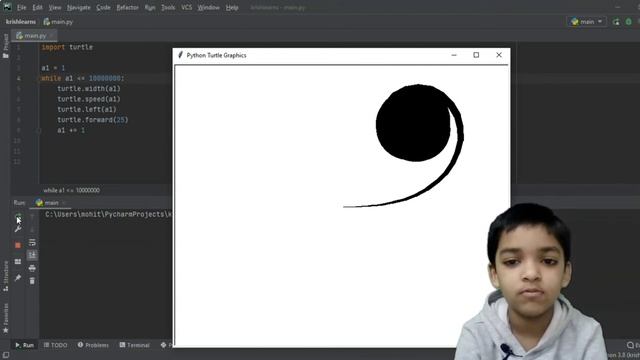Click the 'a1 += 1' code line
The width and height of the screenshot is (640, 360).
point(71,131)
